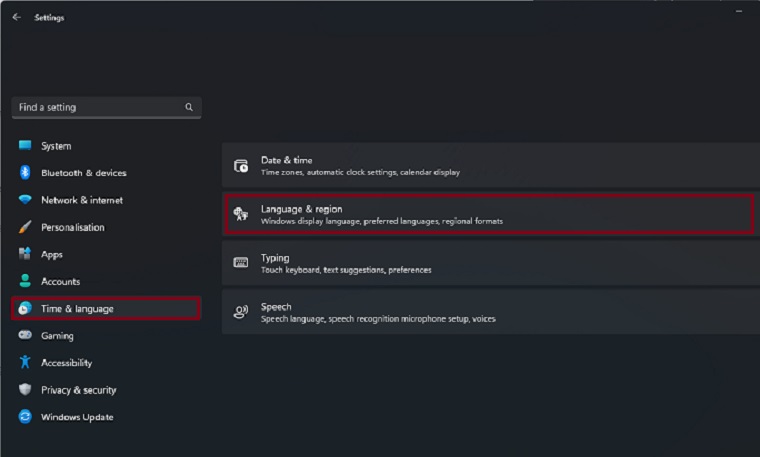Open the Typing settings page
760x457 pixels.
pyautogui.click(x=489, y=263)
